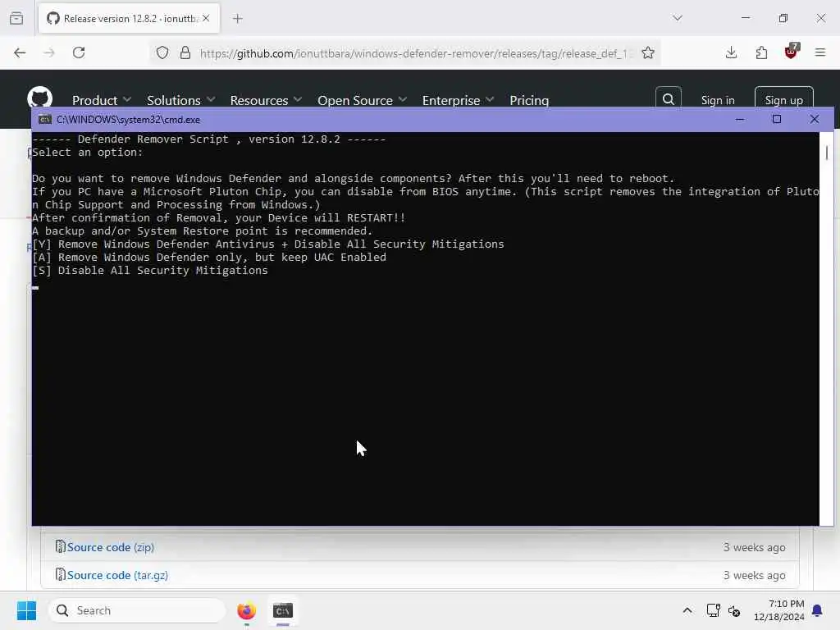Click the '[A] Remove Windows Defender only' line
840x630 pixels.
(209, 257)
